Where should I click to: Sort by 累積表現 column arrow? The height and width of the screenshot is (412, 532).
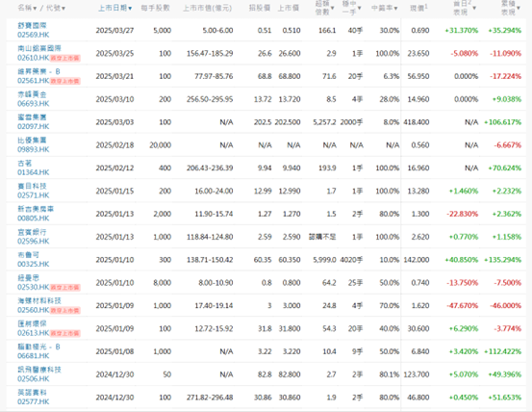coord(519,8)
